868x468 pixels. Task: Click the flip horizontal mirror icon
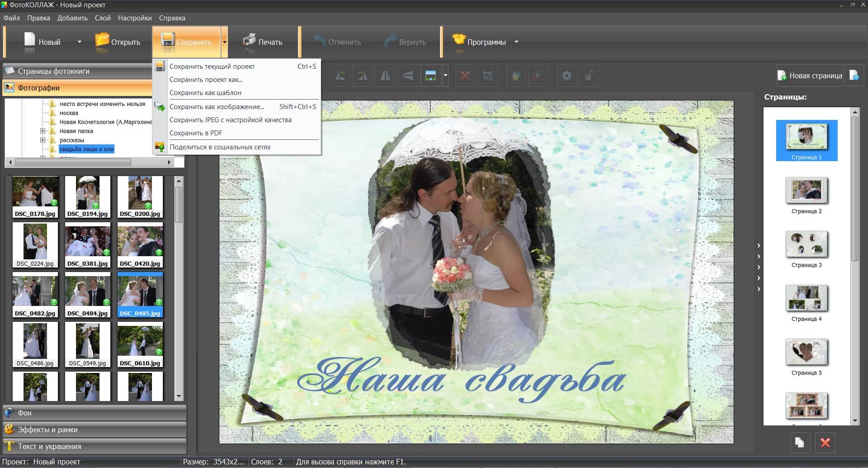point(385,76)
